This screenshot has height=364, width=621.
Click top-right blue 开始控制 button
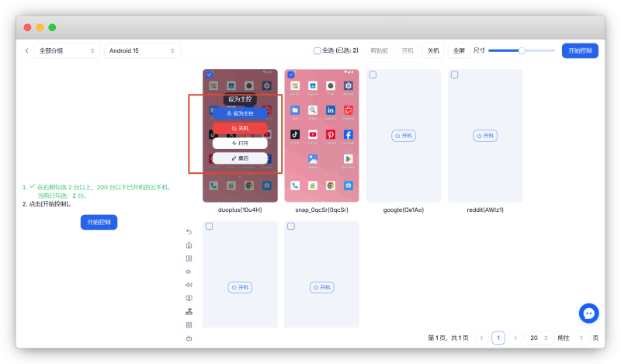pyautogui.click(x=580, y=50)
